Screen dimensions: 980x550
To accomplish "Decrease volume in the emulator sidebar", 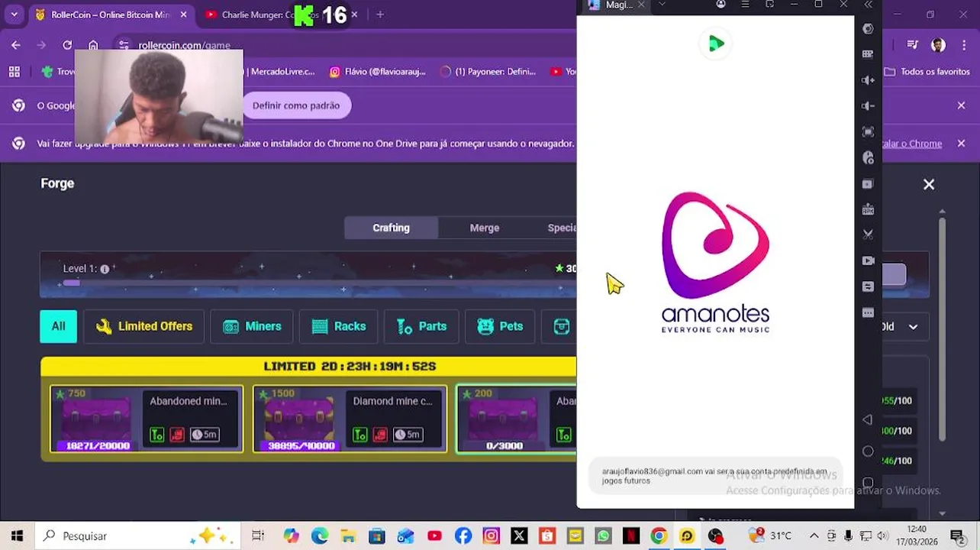I will 868,106.
